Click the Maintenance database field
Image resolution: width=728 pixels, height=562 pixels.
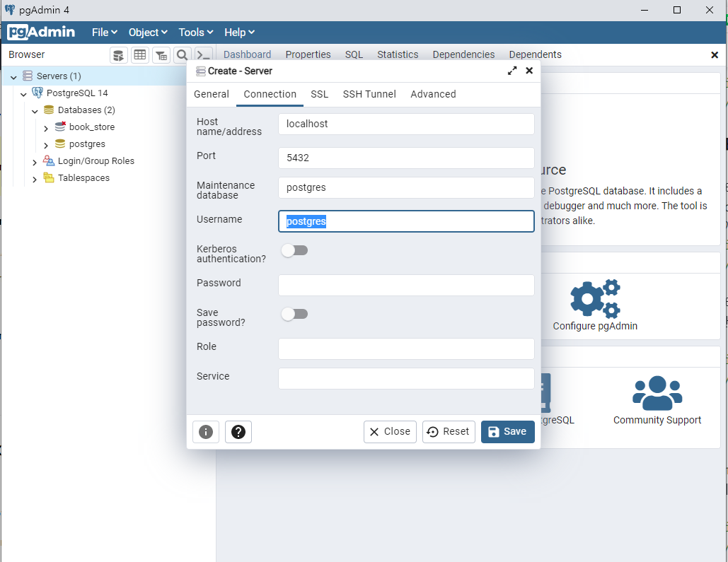[x=406, y=187]
